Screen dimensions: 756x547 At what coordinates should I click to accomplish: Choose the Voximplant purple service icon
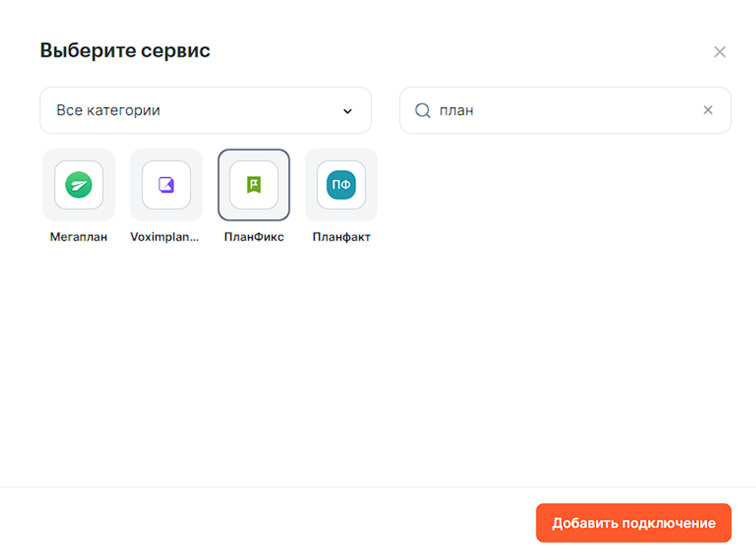pos(166,185)
